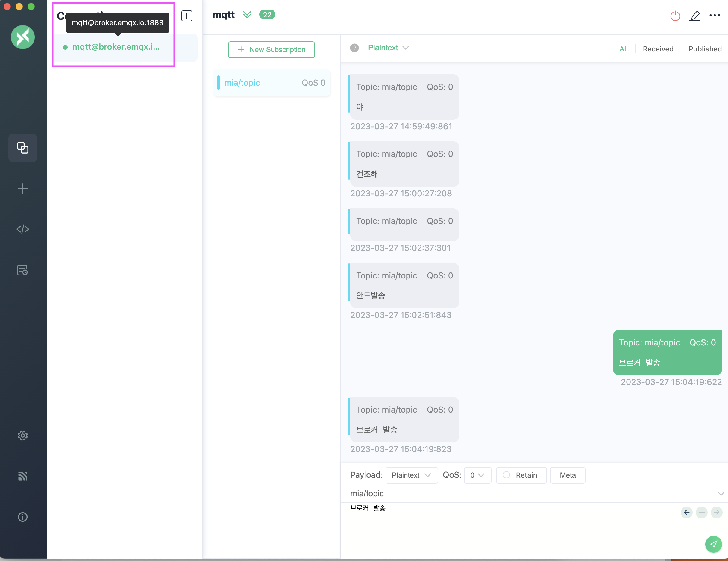This screenshot has width=728, height=561.
Task: Open the three-dot more options menu
Action: (715, 15)
